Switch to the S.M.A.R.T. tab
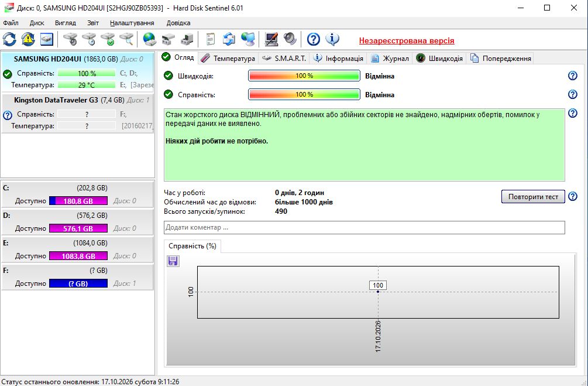Screen dimensions: 588x386 [284, 58]
